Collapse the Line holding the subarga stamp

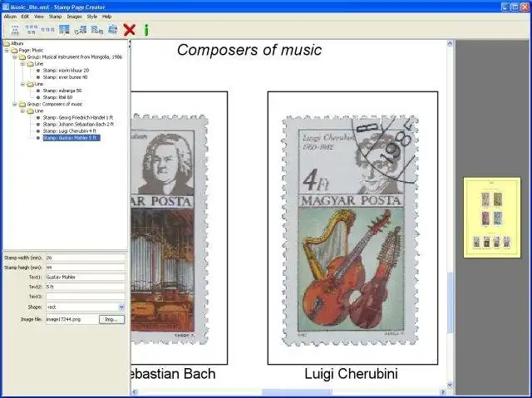click(22, 84)
